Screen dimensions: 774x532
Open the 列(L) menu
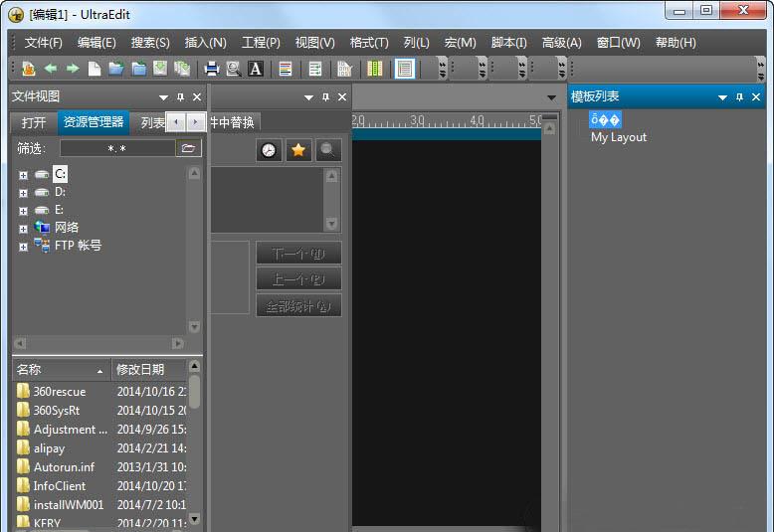pos(416,43)
